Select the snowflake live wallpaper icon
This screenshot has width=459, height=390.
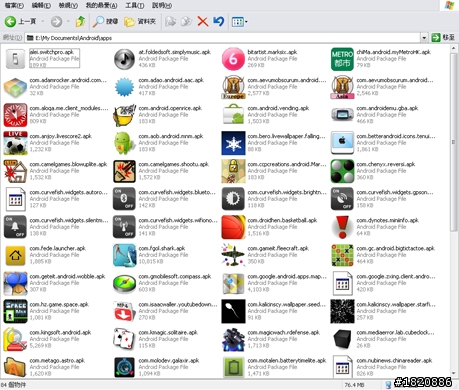[x=233, y=143]
